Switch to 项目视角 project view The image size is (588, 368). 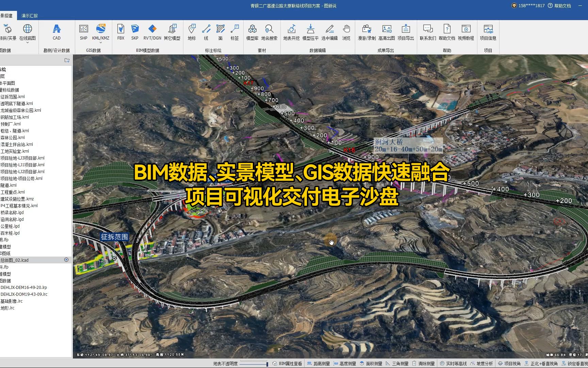pos(509,364)
